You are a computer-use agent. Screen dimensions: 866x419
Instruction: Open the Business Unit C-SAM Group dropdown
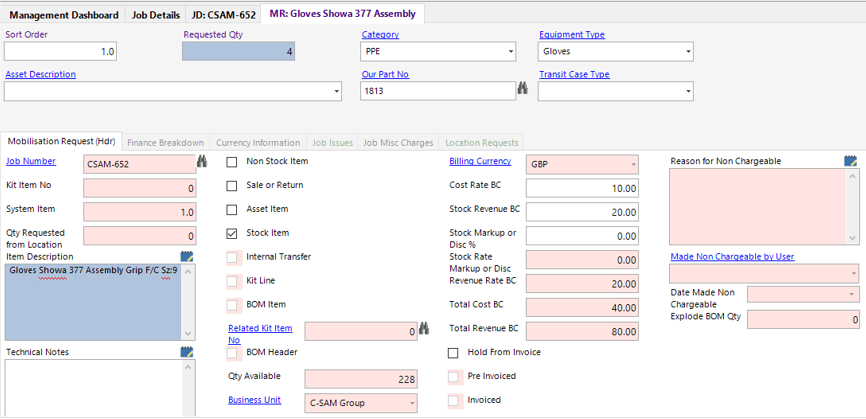tap(411, 403)
